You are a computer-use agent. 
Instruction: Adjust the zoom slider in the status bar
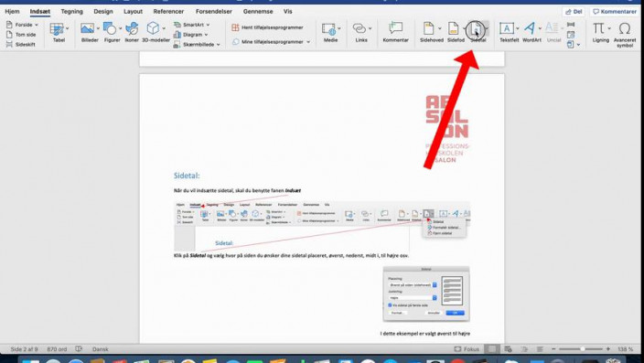(581, 349)
